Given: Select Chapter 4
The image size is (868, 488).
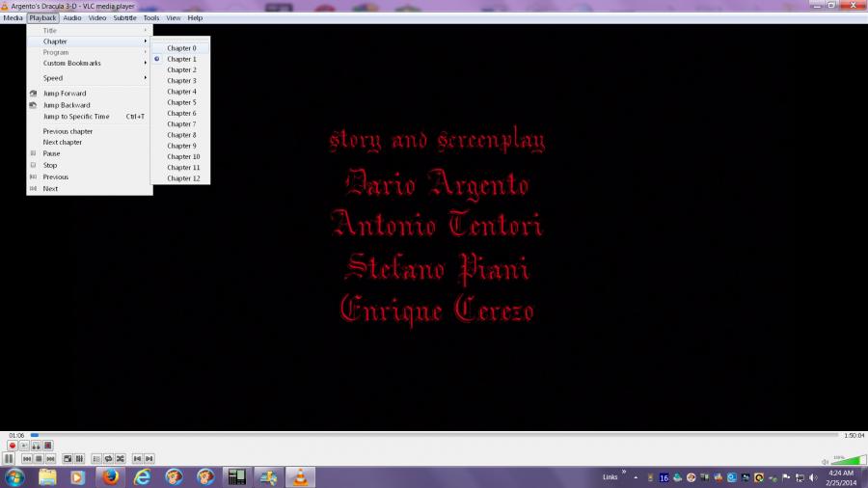Looking at the screenshot, I should click(180, 92).
